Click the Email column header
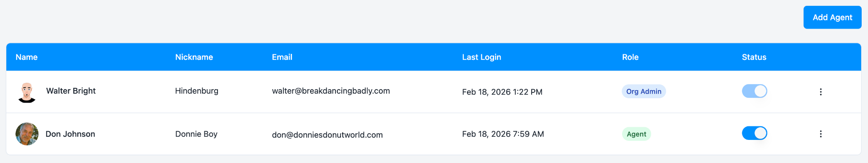 (282, 57)
